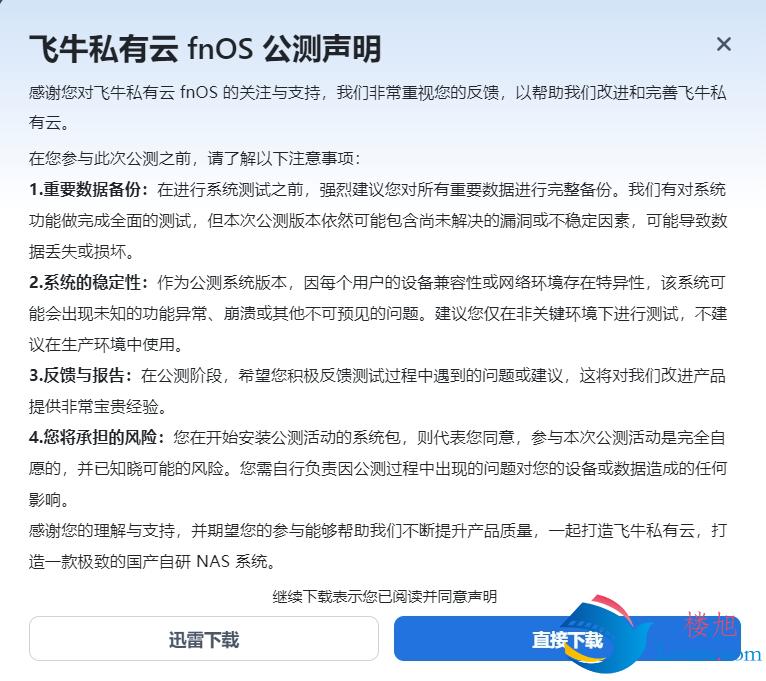Viewport: 766px width, 681px height.
Task: Click the opening line 感谢您对飞牛私有云 fnOS 的关注与支持
Action: tap(174, 92)
